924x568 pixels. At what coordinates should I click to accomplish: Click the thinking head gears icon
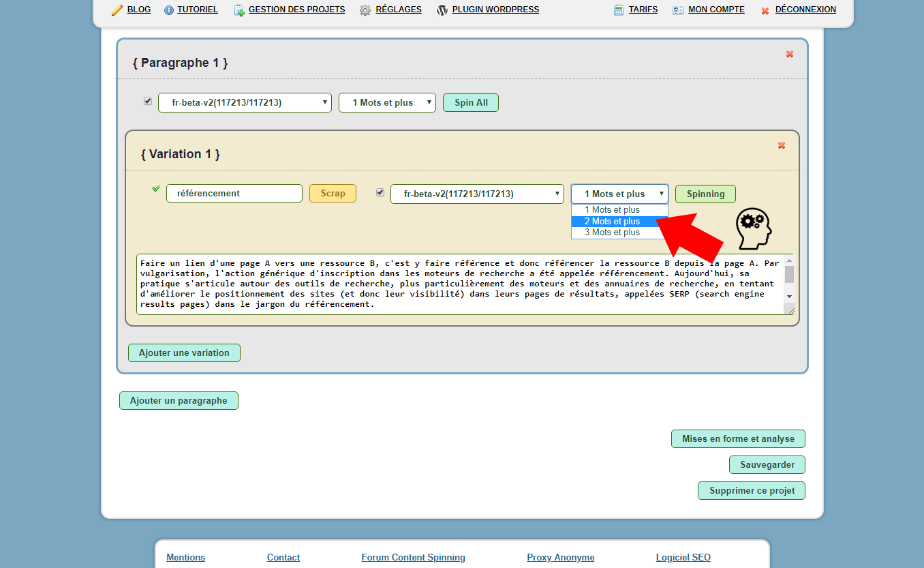pos(754,228)
